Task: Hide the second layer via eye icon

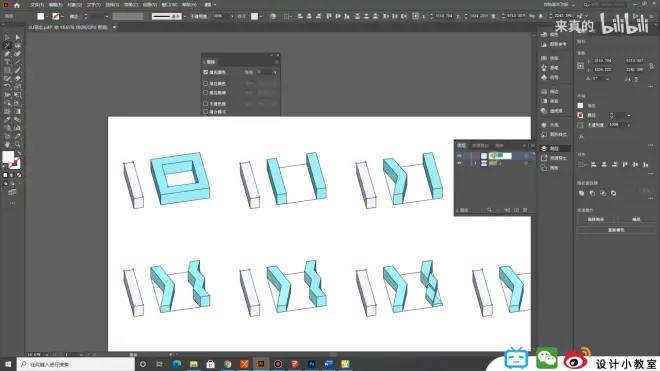Action: point(459,163)
